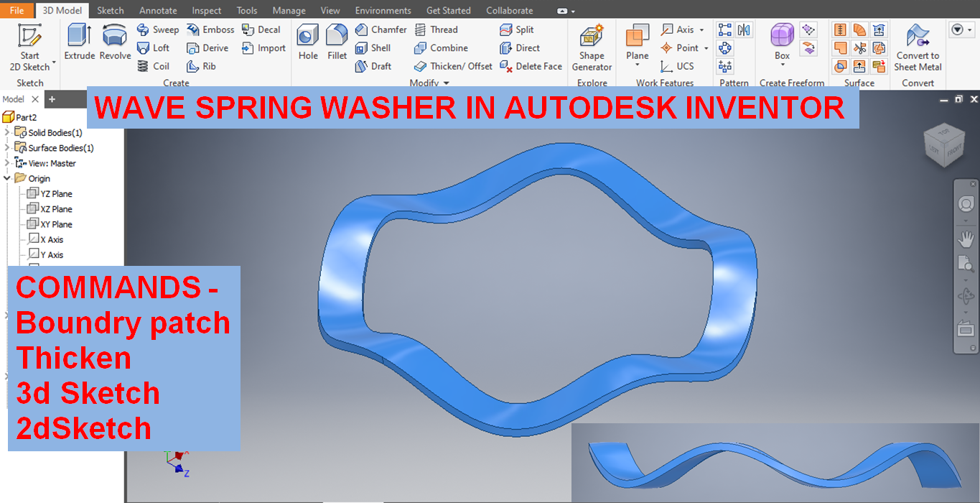The height and width of the screenshot is (503, 980).
Task: Click the Trim surface icon
Action: click(x=859, y=48)
